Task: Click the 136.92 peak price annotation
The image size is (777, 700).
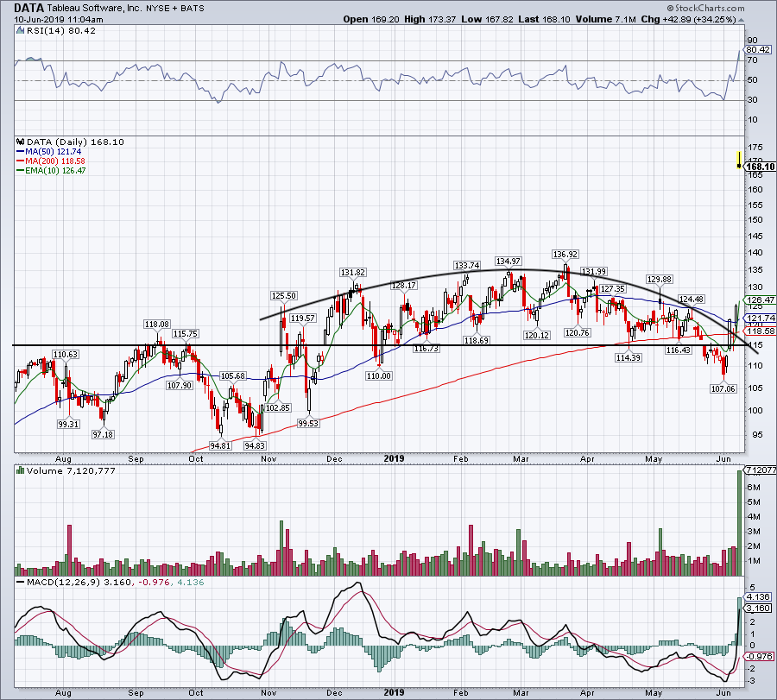Action: point(565,254)
